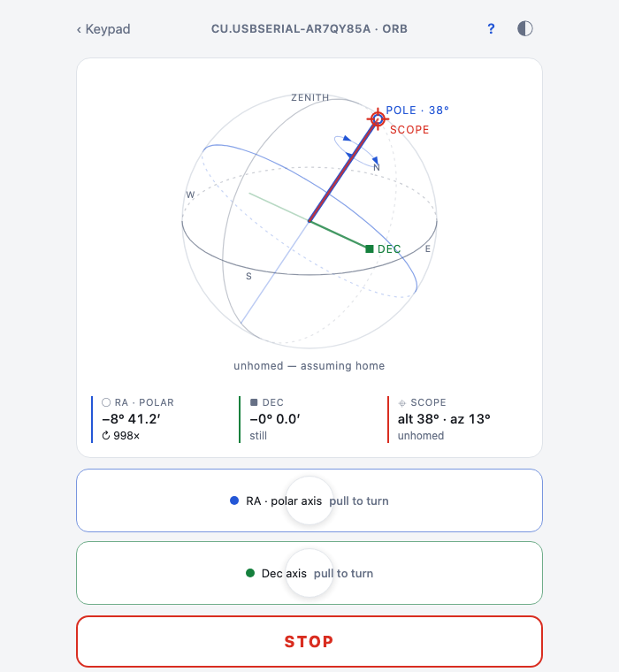619x672 pixels.
Task: Open the help question mark icon
Action: [492, 28]
